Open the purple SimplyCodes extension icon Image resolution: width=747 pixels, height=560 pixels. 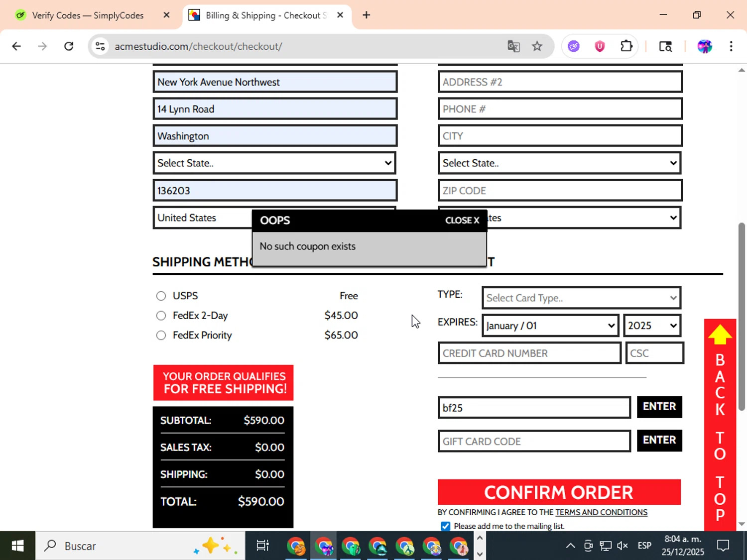tap(574, 46)
